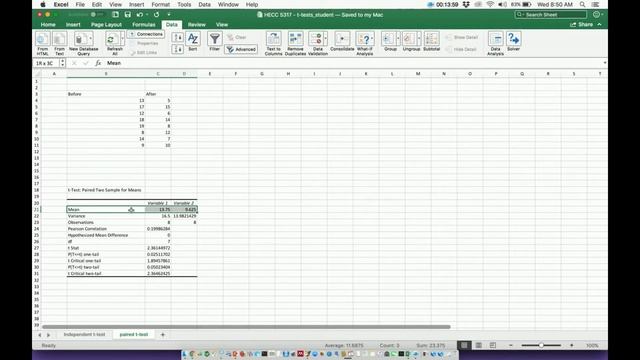Switch to the Review tab
640x360 pixels.
[196, 24]
